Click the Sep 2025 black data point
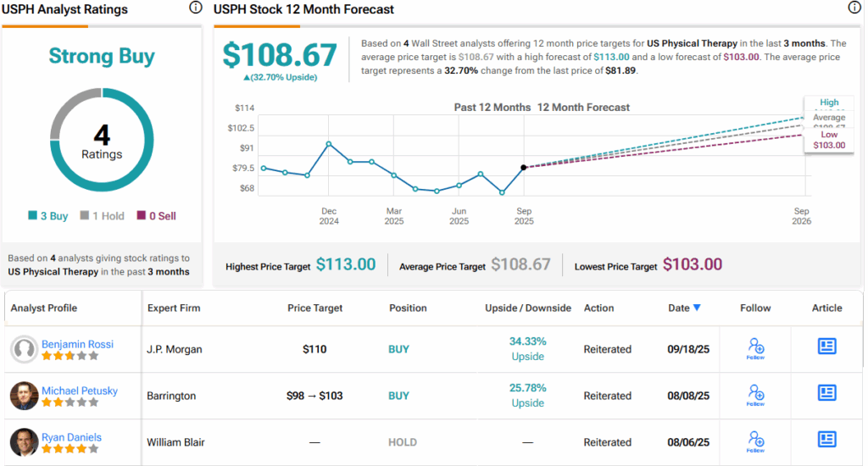Screen dimensions: 868x466 [524, 167]
